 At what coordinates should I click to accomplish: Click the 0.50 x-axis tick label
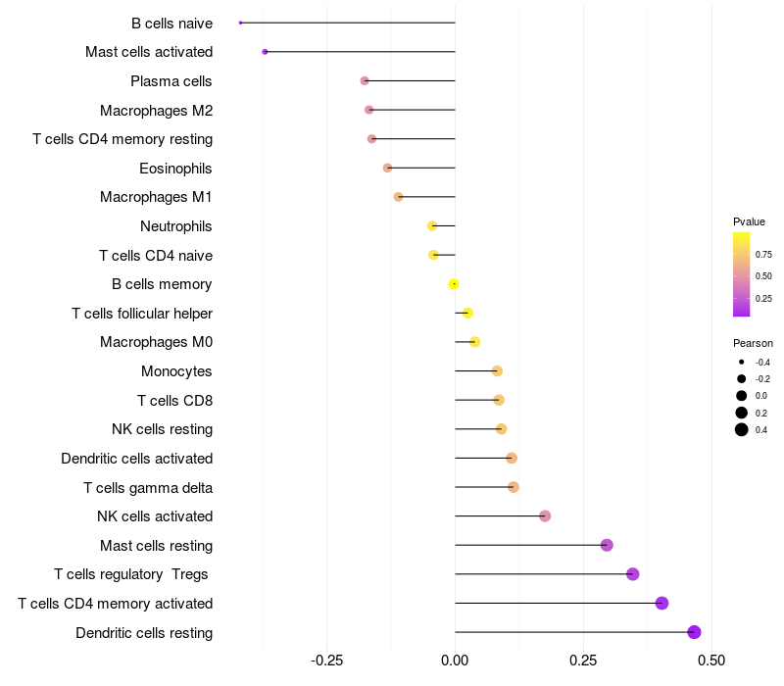pos(711,661)
